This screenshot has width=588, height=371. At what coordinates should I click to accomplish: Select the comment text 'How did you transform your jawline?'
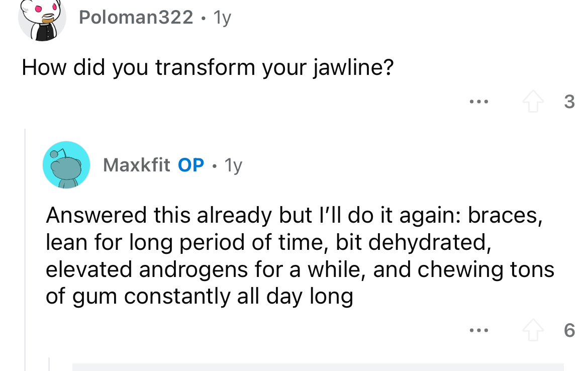tap(208, 67)
